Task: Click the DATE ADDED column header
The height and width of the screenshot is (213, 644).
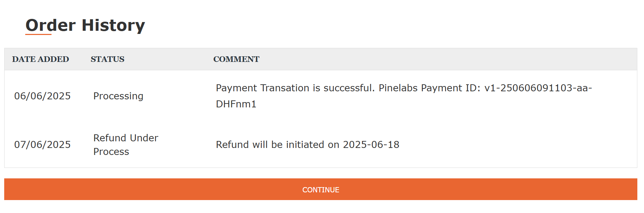Action: point(40,59)
